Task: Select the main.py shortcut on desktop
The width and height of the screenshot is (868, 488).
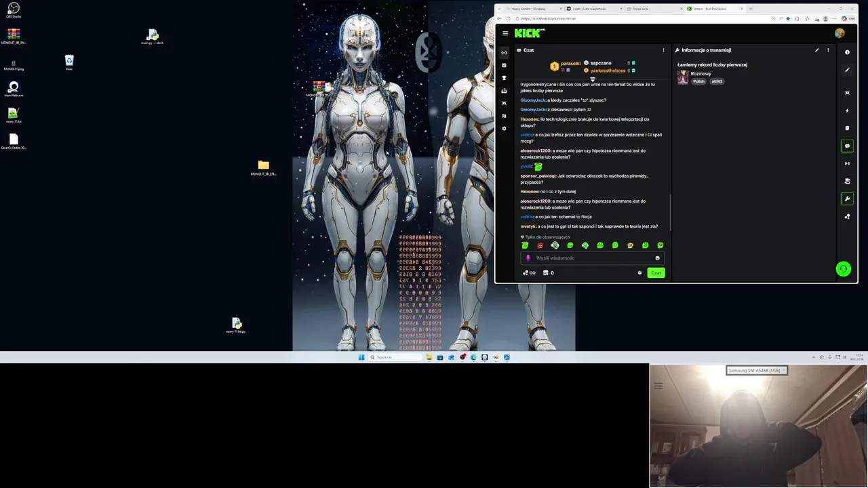Action: (152, 37)
